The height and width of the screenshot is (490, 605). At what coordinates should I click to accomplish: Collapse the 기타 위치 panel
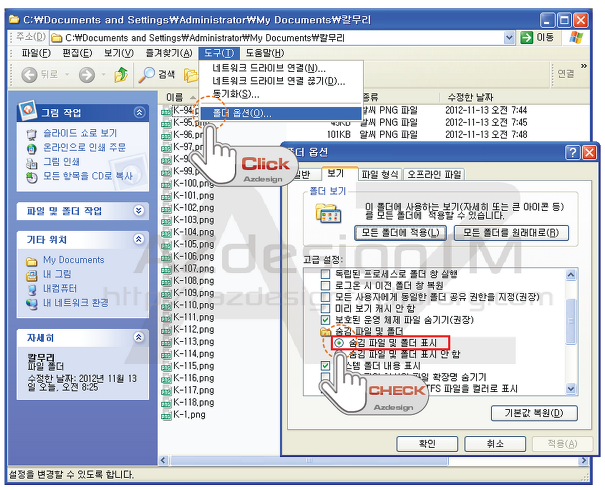coord(139,239)
